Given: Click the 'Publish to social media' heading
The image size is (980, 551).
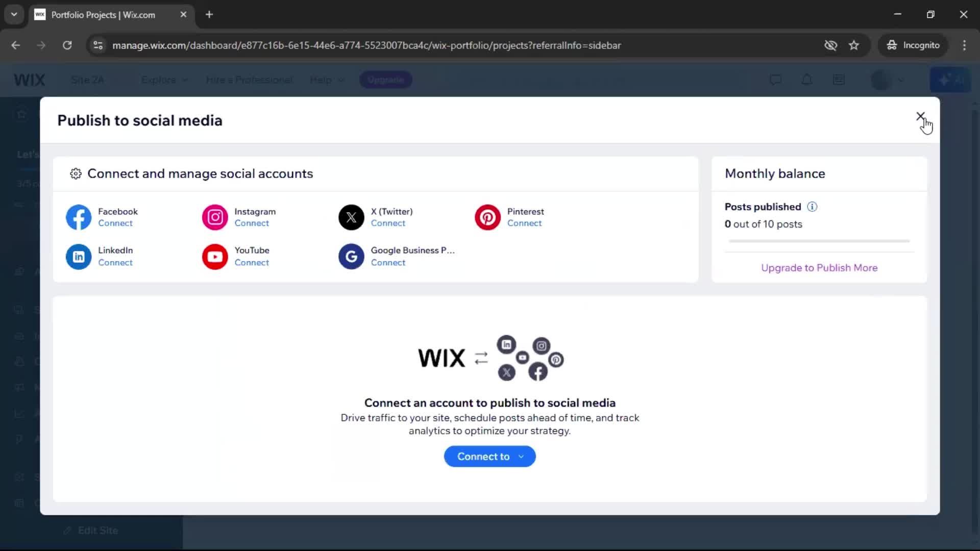Looking at the screenshot, I should [140, 121].
